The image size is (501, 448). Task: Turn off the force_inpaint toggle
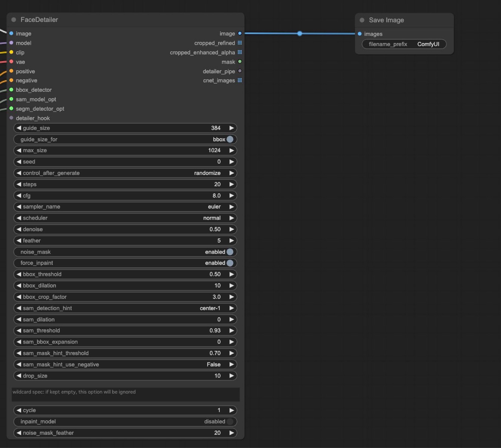230,263
